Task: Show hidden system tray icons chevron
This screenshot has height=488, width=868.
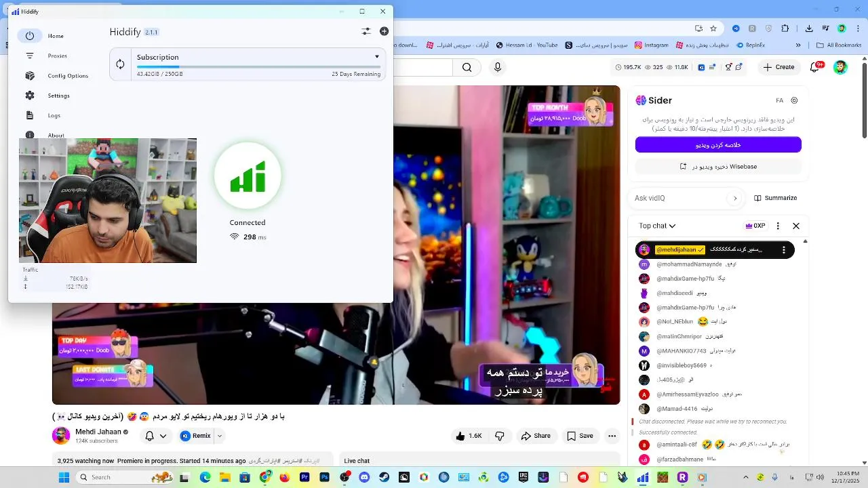Action: pos(746,477)
